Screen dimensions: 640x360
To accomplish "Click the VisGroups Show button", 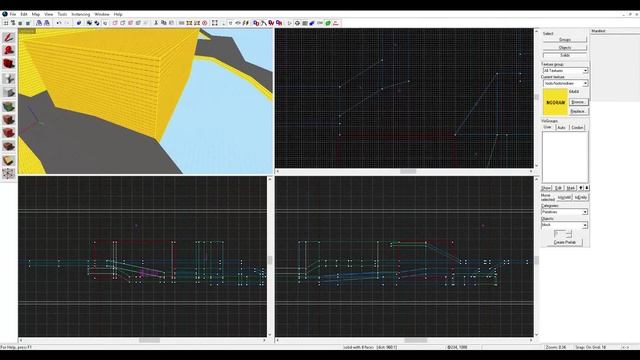I will [546, 188].
